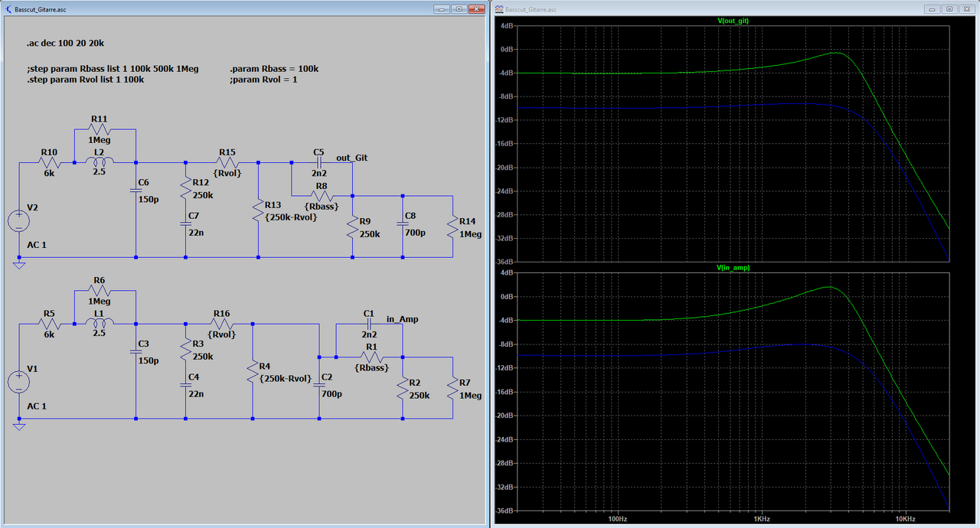Click the '.param Rbass = 100k' directive
This screenshot has height=528, width=980.
click(274, 69)
